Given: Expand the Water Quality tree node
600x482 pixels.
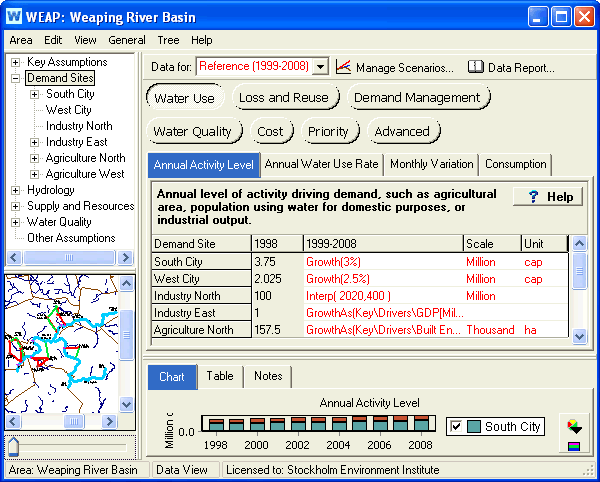Looking at the screenshot, I should click(x=15, y=222).
